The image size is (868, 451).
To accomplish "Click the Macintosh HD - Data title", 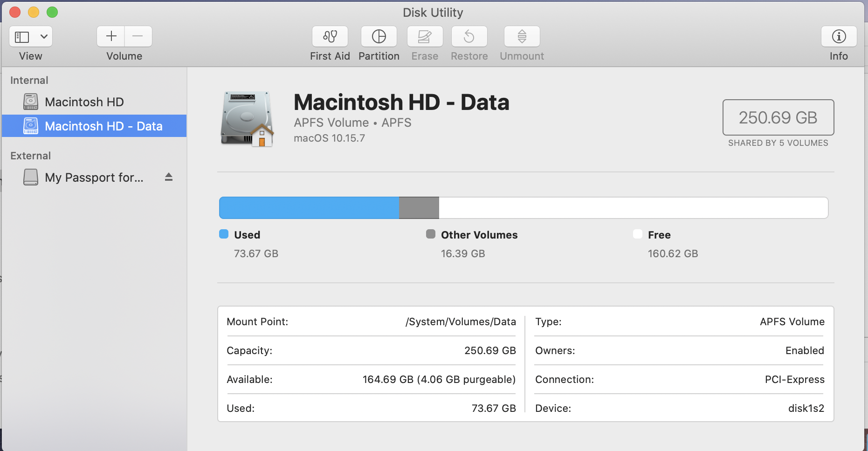I will [x=401, y=102].
